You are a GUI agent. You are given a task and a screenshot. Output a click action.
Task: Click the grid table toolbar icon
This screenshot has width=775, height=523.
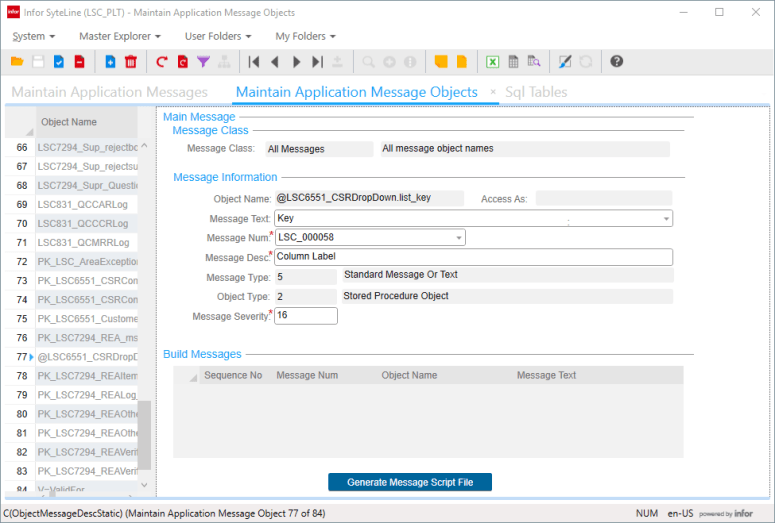pyautogui.click(x=514, y=62)
